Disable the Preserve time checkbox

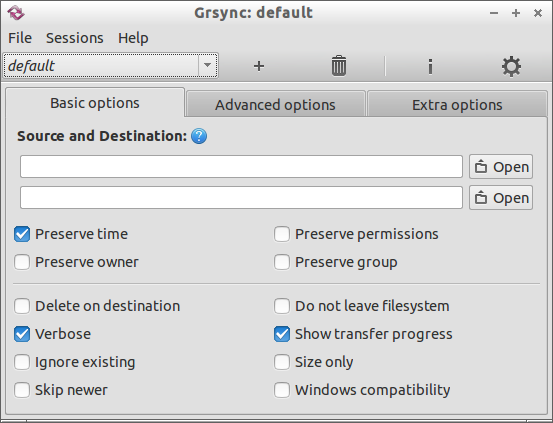pos(22,234)
